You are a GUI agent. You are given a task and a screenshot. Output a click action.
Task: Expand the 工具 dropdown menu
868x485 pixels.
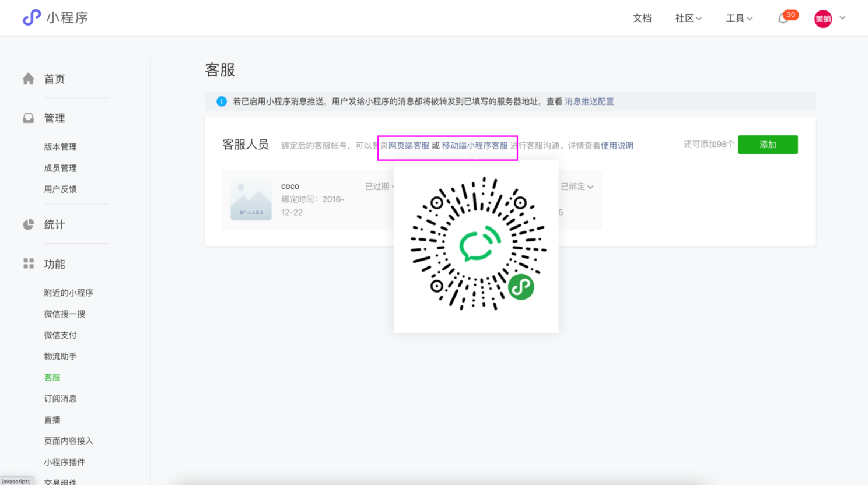coord(738,19)
